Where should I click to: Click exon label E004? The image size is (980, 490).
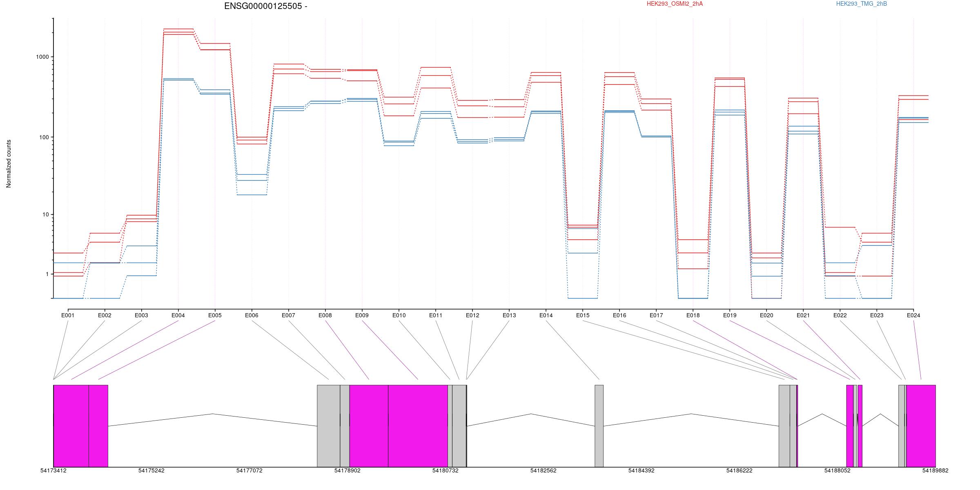[178, 315]
